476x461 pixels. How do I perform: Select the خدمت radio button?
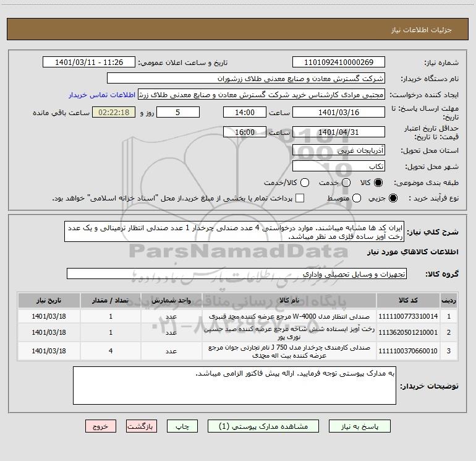346,183
